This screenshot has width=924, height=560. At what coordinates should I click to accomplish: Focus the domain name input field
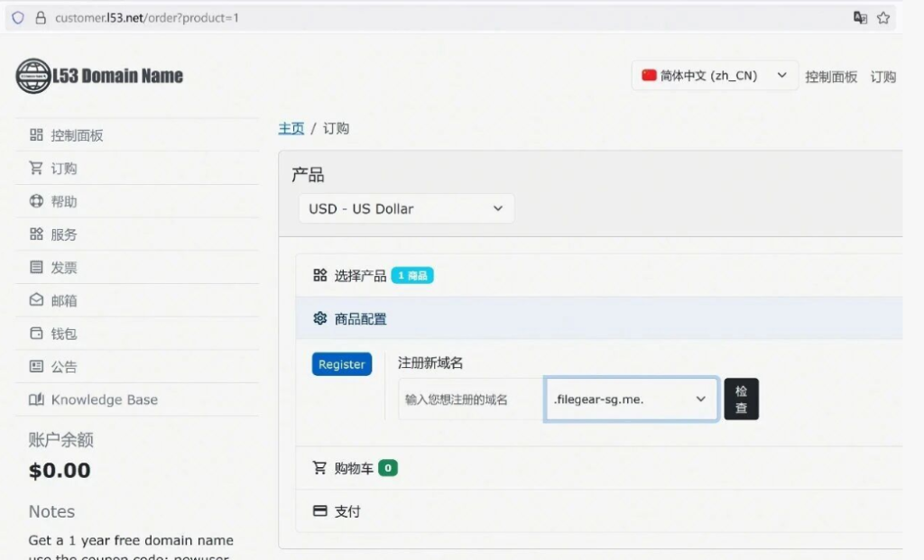click(x=470, y=399)
